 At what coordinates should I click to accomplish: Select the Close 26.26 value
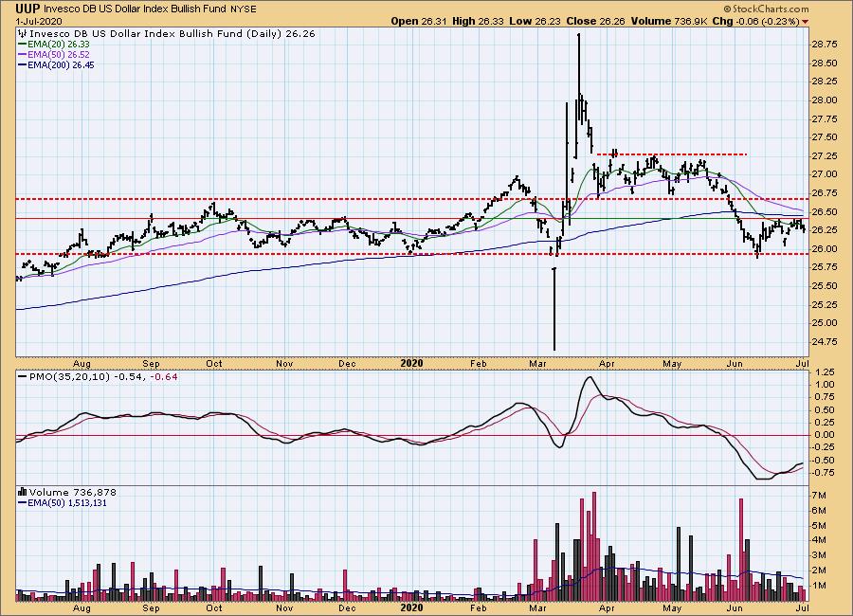[596, 21]
